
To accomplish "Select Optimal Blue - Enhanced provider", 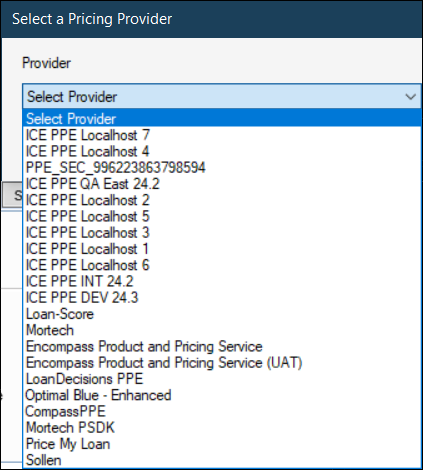I will [x=222, y=395].
